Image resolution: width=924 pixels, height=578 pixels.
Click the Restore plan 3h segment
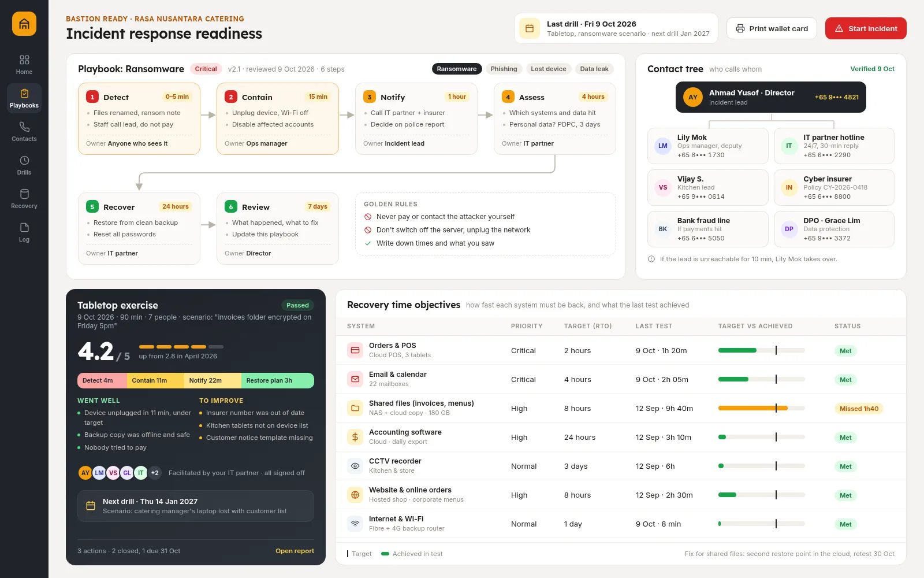point(278,380)
